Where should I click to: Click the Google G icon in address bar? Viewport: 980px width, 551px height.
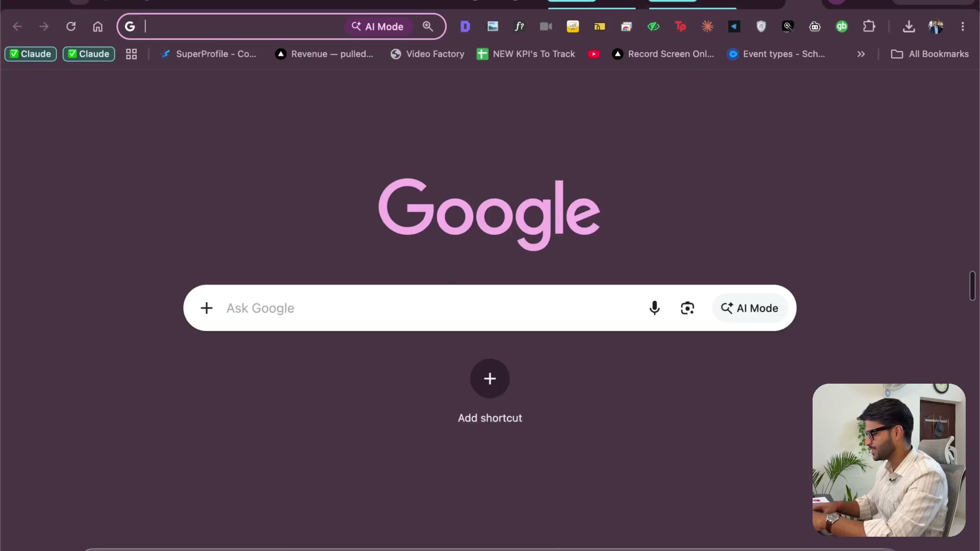point(130,27)
